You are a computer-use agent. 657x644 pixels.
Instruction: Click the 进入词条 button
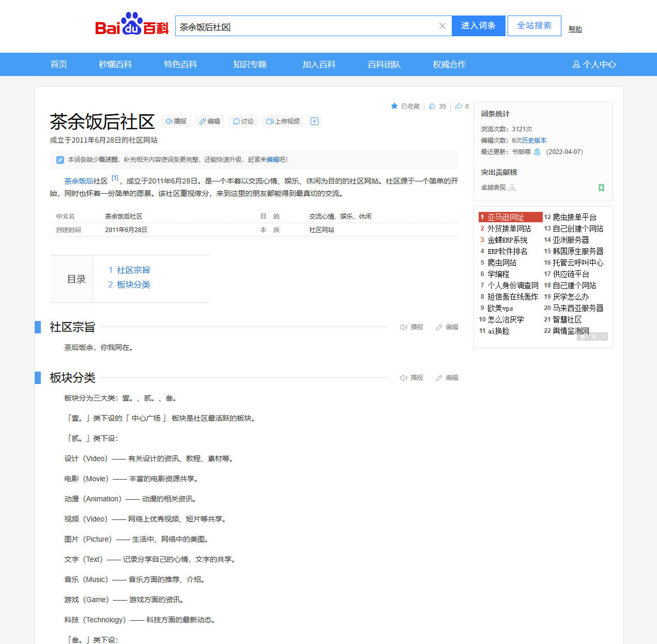coord(478,26)
